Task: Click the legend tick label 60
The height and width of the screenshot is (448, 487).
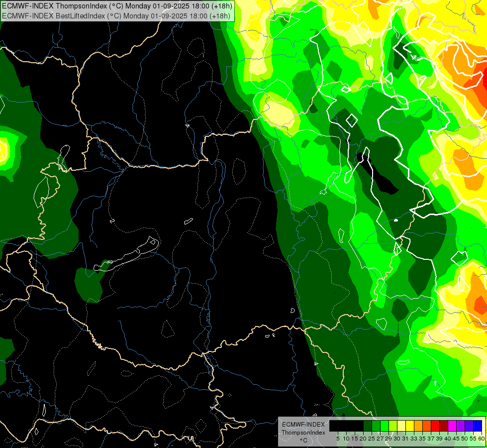Action: (482, 439)
